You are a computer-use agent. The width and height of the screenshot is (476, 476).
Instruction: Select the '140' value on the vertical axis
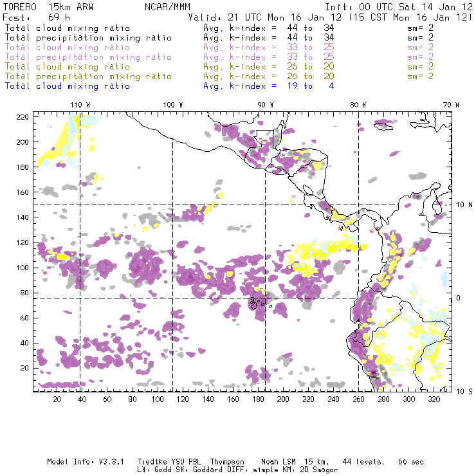click(x=23, y=217)
